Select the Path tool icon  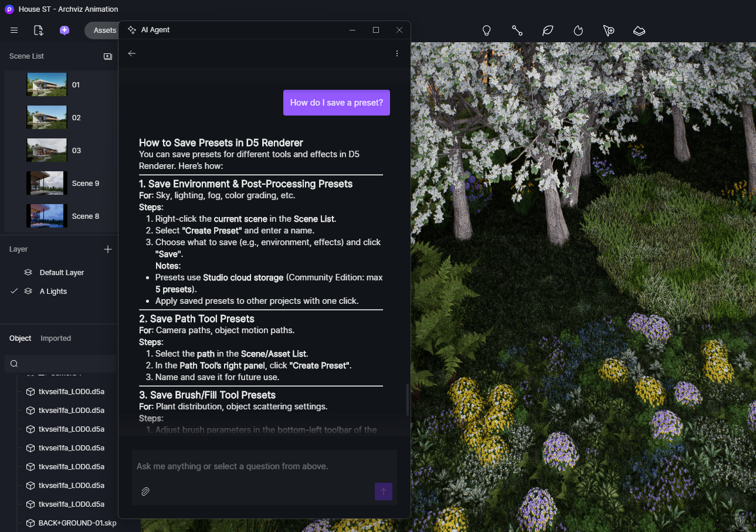pos(517,31)
